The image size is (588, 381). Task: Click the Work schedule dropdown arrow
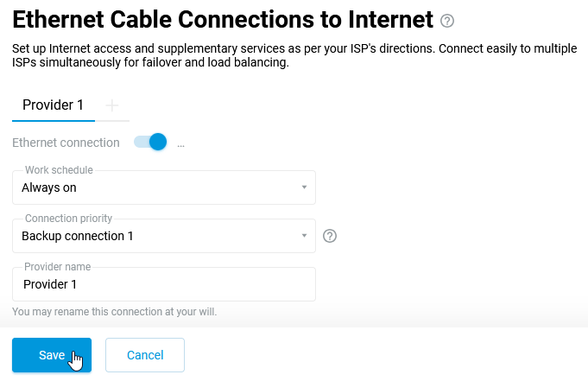(304, 187)
